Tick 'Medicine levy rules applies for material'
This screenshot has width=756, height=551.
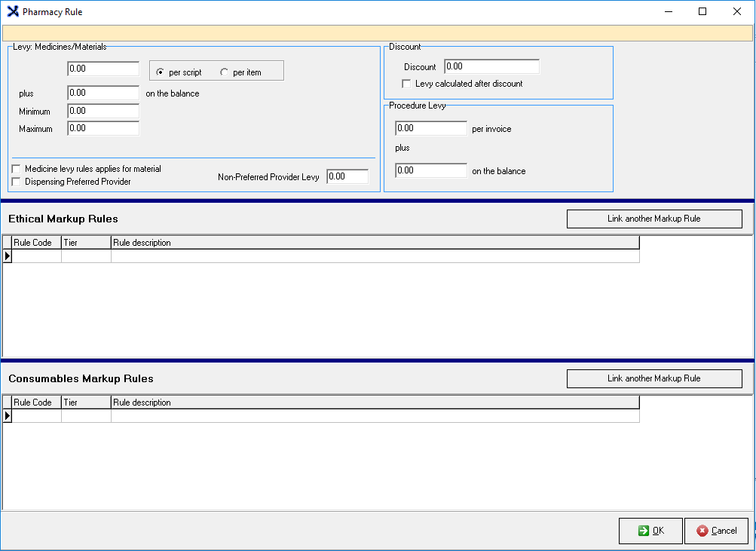pyautogui.click(x=17, y=170)
